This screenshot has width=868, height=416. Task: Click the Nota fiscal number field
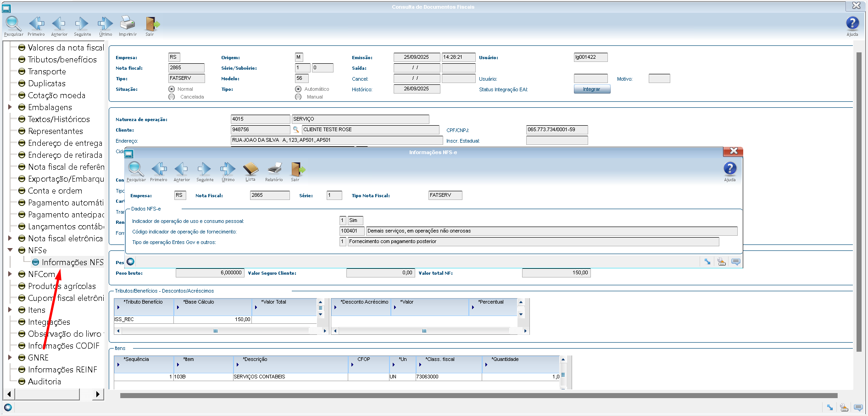click(x=186, y=68)
